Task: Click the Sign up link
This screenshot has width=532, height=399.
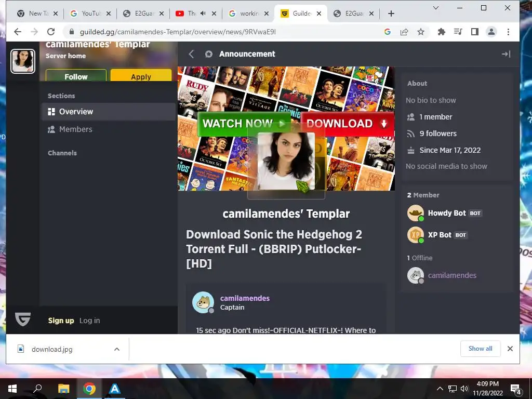Action: pos(61,321)
